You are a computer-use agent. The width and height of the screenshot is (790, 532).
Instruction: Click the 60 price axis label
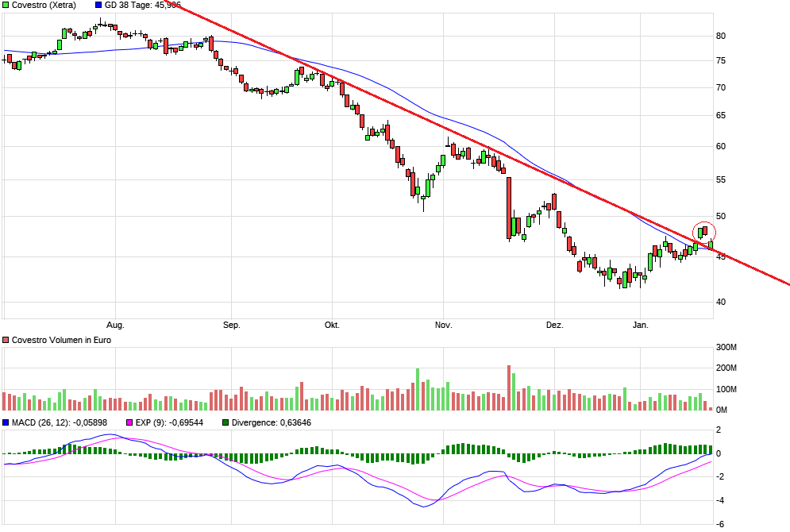[721, 147]
